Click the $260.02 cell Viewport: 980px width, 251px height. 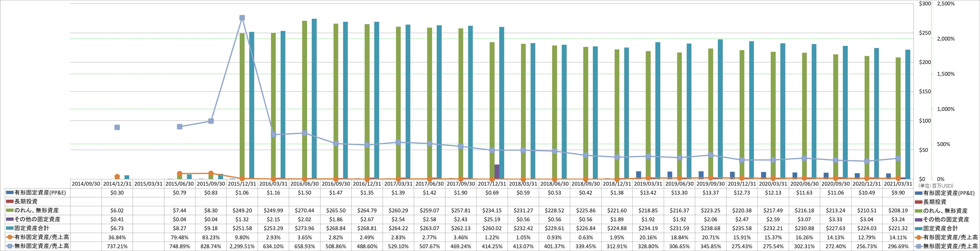click(492, 229)
